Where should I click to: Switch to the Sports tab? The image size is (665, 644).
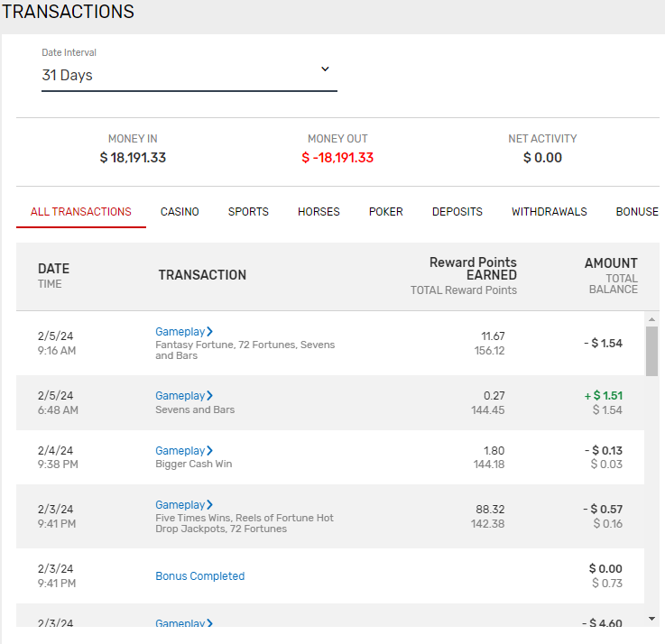[x=248, y=212]
